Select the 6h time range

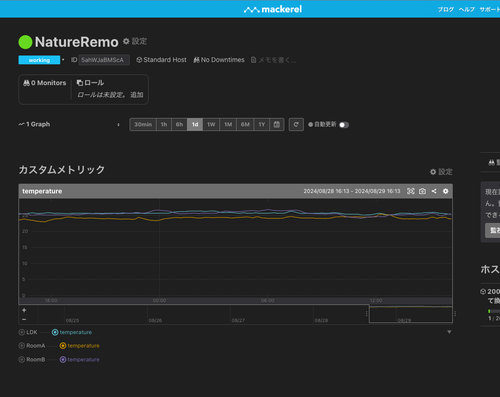point(179,124)
